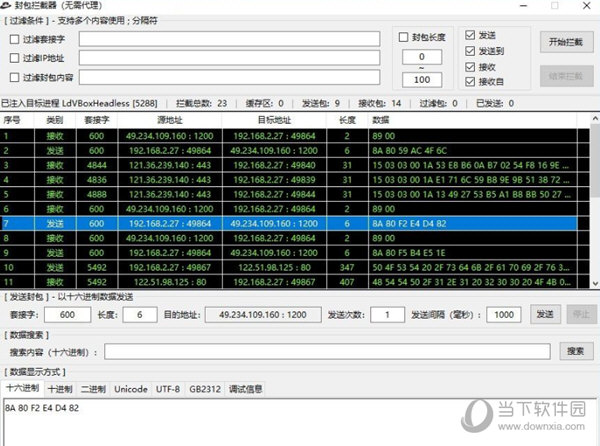Click 发送 button in send packet section
This screenshot has height=446, width=600.
pyautogui.click(x=545, y=314)
